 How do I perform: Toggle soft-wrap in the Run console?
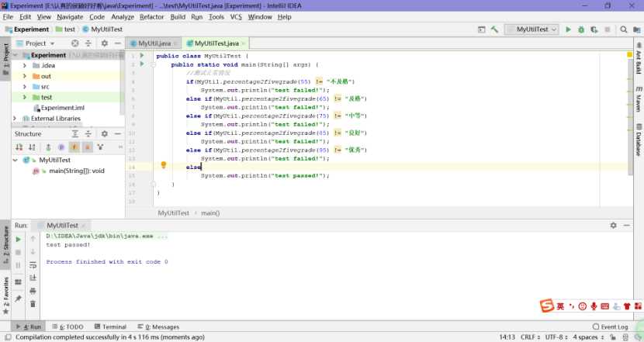tap(33, 265)
